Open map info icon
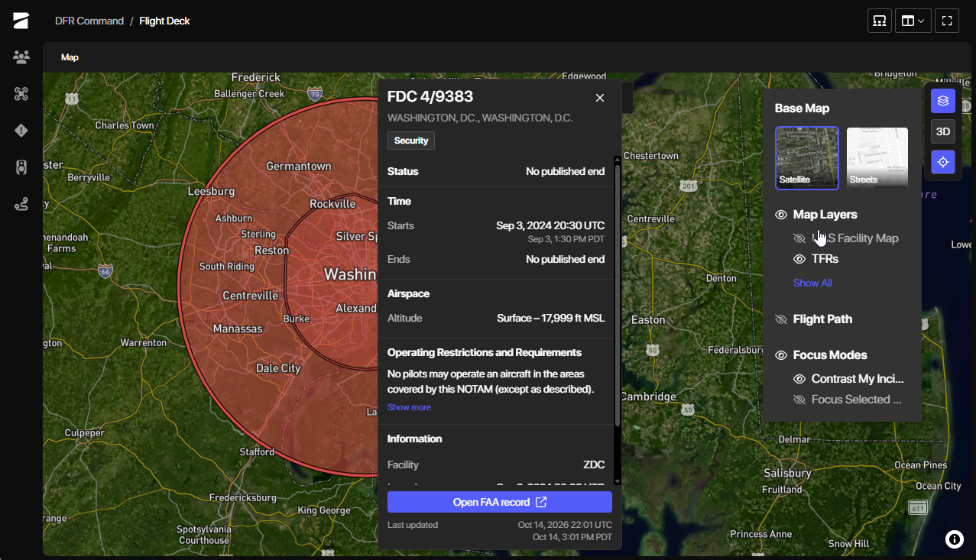976x560 pixels. [954, 539]
